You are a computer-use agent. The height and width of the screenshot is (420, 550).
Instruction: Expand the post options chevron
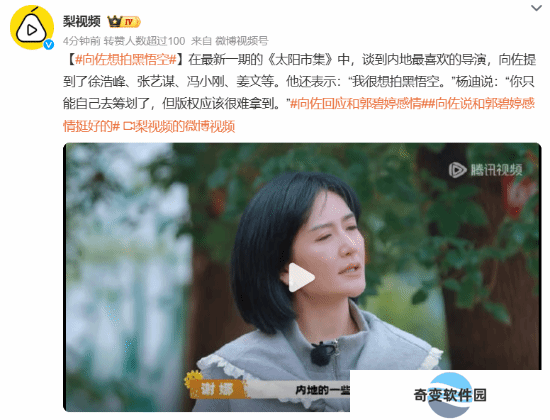tap(536, 8)
